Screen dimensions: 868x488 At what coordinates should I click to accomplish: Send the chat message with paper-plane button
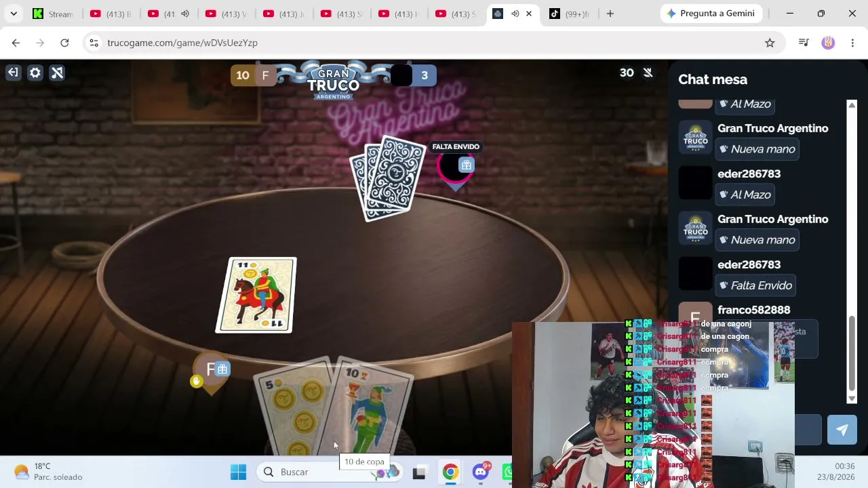(842, 430)
